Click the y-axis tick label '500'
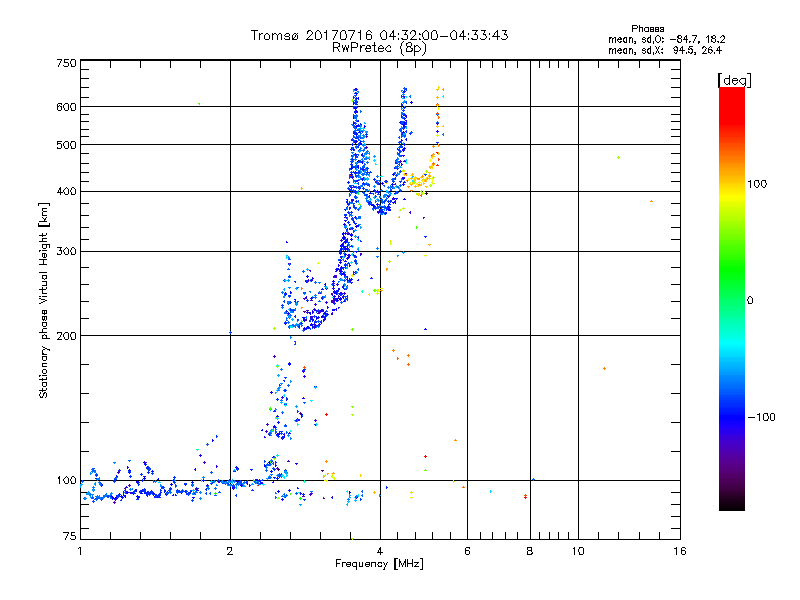The image size is (800, 600). (x=66, y=145)
